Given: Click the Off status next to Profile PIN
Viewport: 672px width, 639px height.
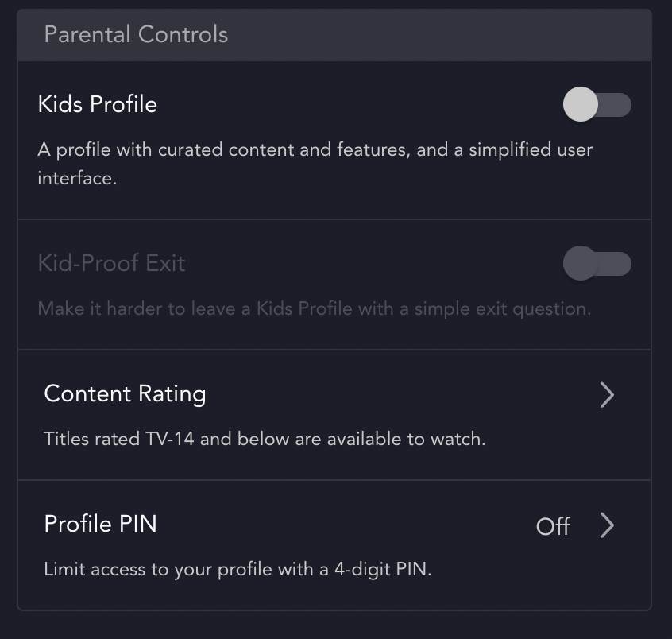Looking at the screenshot, I should [554, 526].
